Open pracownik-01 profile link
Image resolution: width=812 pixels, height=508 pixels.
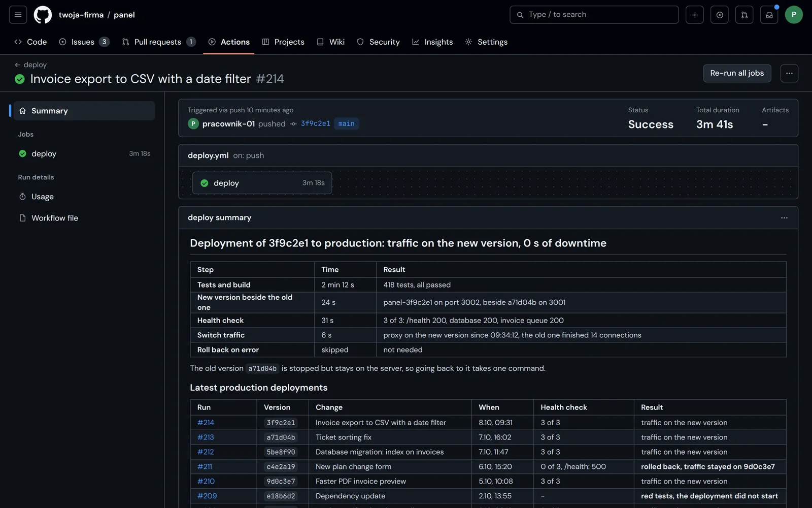(228, 124)
